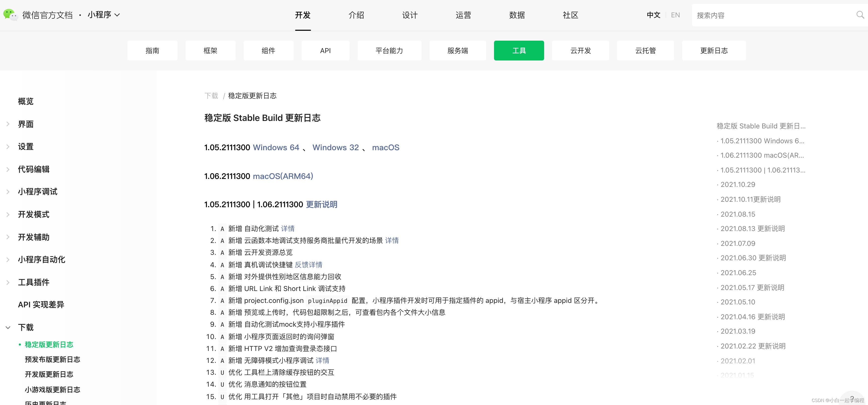Open the 云开发 sub-navigation button
This screenshot has width=868, height=405.
click(x=581, y=51)
